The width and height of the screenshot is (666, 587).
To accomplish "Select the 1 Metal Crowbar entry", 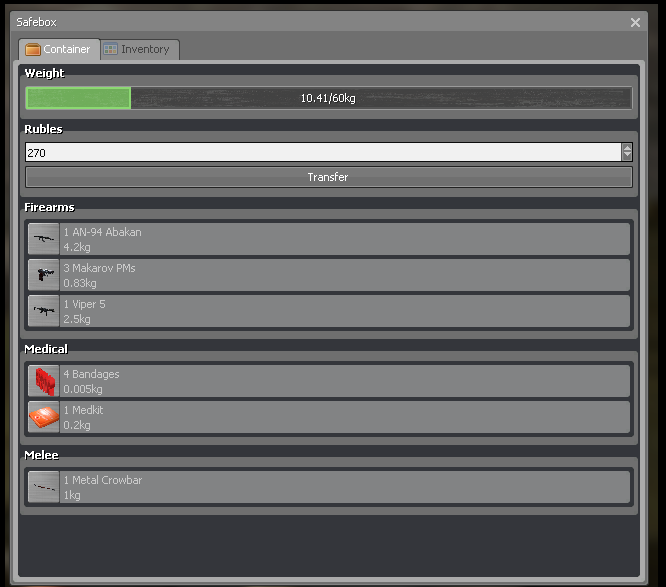I will click(329, 487).
